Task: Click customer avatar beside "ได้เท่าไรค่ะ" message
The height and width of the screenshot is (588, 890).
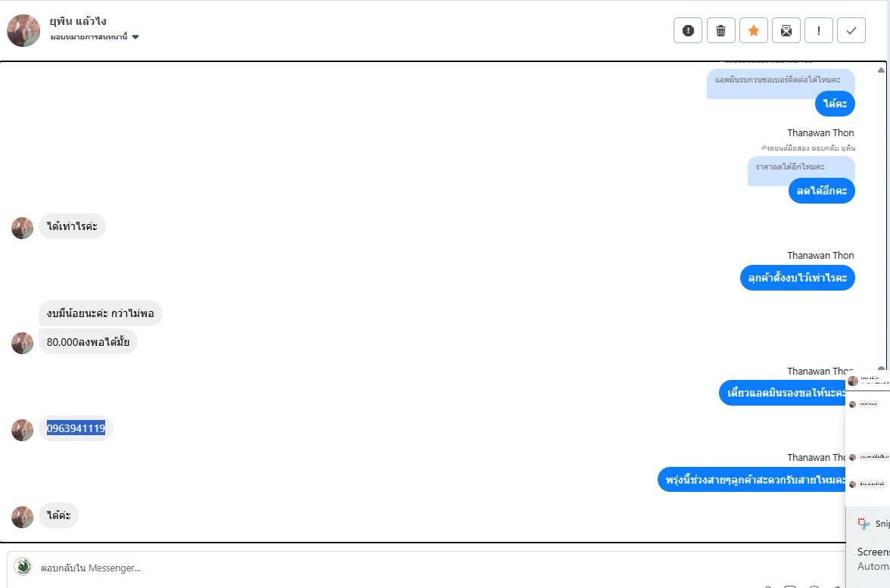Action: 23,228
